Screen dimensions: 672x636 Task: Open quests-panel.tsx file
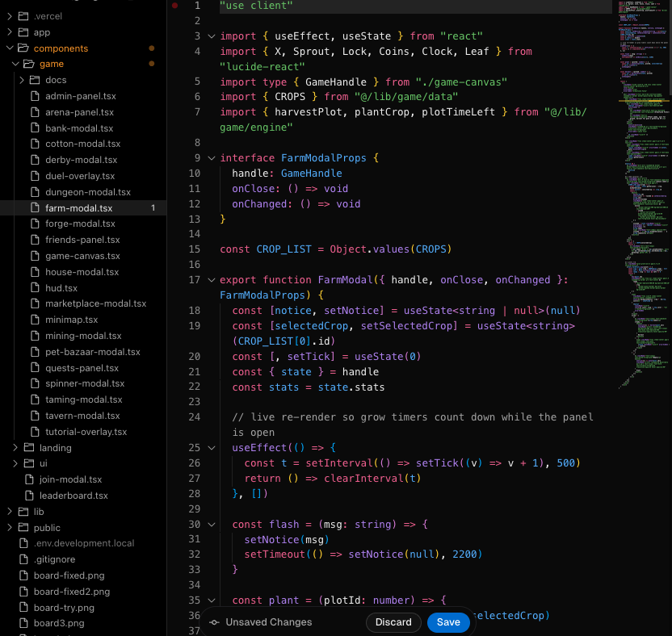tap(82, 368)
